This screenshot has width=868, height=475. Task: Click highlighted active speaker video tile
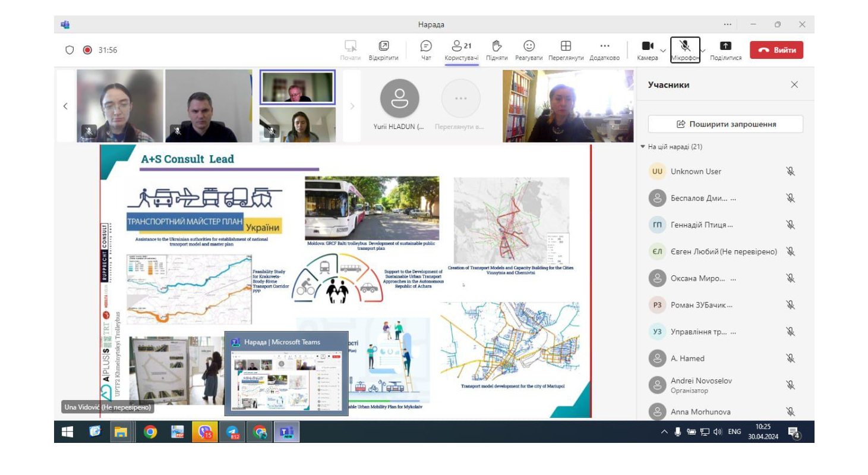coord(297,87)
